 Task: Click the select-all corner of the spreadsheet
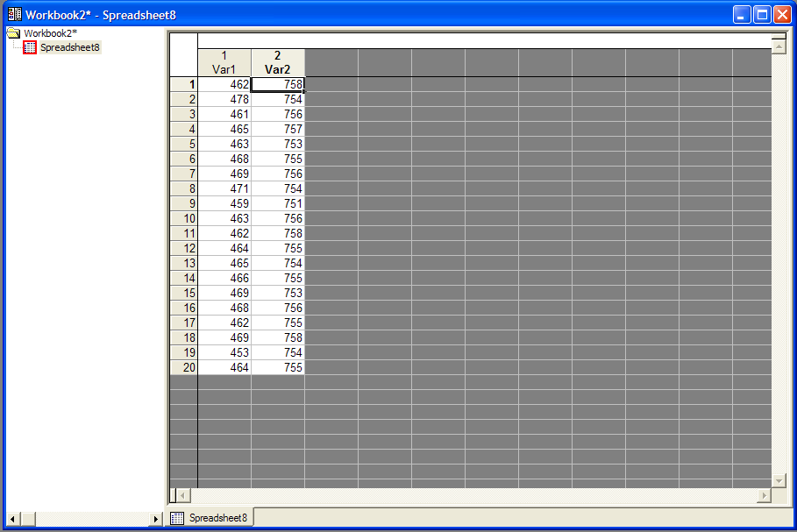(x=183, y=55)
